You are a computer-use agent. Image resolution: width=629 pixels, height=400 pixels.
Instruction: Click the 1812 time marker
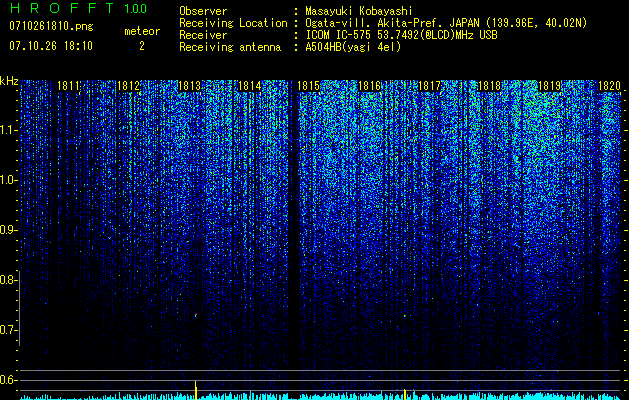tap(128, 86)
